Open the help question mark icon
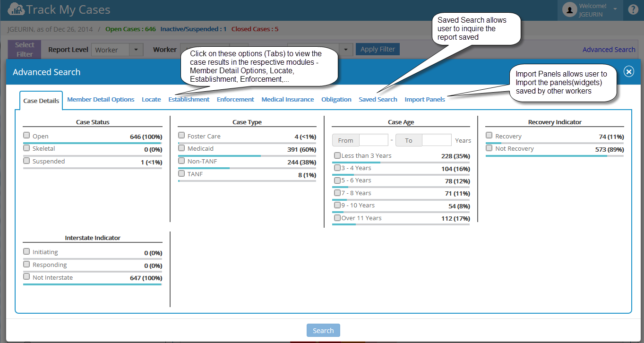The image size is (644, 343). [633, 9]
